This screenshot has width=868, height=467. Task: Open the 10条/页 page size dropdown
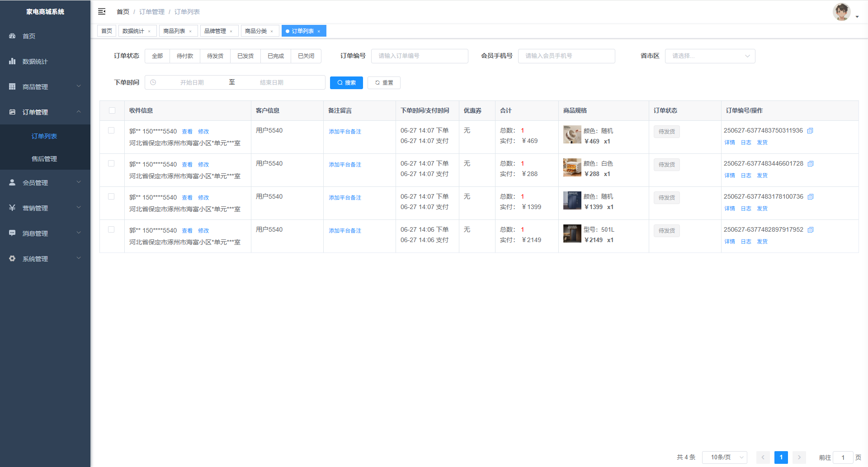[724, 457]
